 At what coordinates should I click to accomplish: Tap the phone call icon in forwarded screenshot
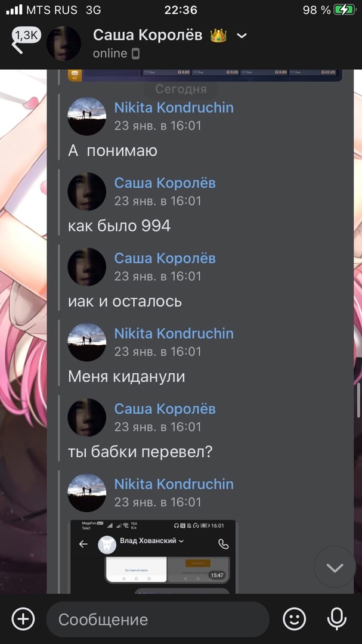click(x=223, y=544)
